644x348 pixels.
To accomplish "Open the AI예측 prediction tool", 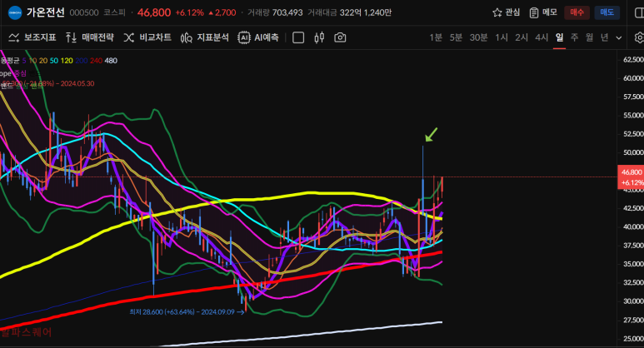I will (258, 37).
